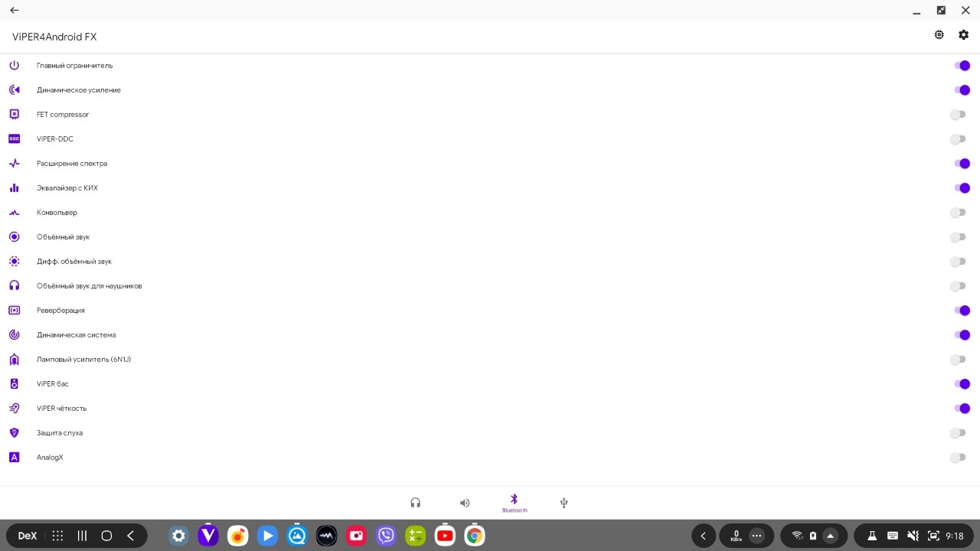Turn on the Защита слуха switch
Viewport: 980px width, 551px height.
(x=958, y=433)
